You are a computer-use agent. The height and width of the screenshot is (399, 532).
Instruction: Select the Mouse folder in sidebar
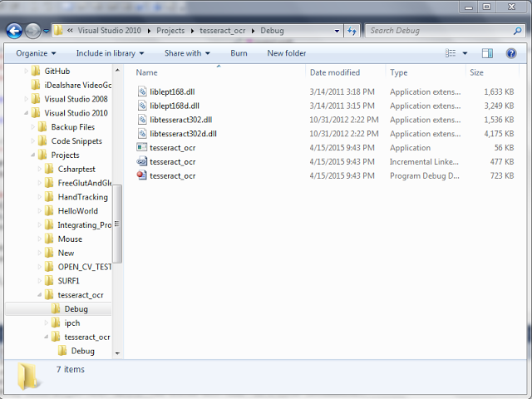pyautogui.click(x=70, y=239)
